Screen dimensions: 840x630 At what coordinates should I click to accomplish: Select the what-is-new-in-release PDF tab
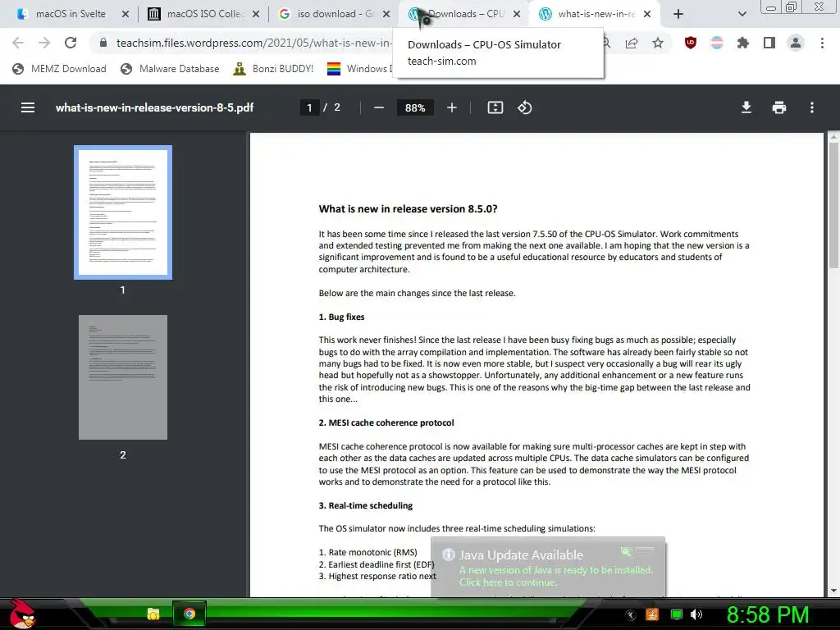pos(595,14)
